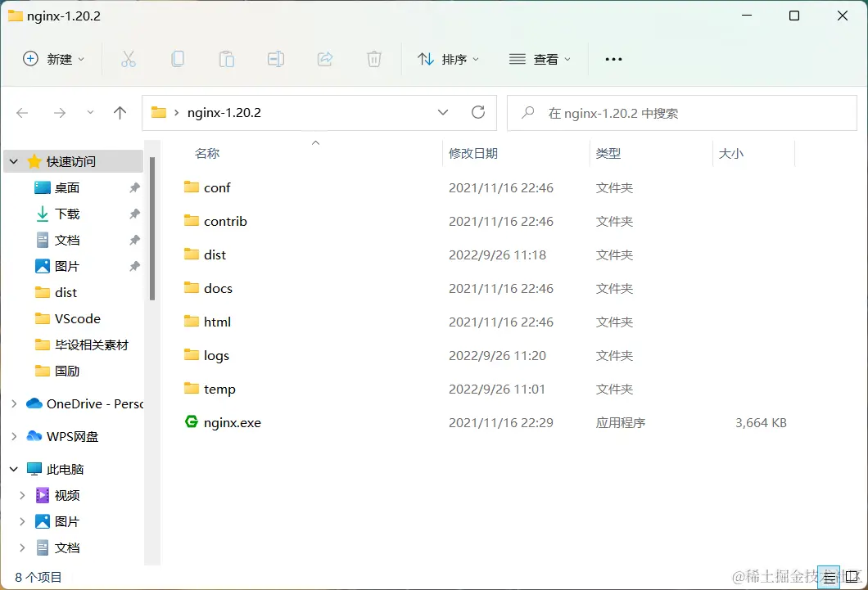Expand the address bar history dropdown
The width and height of the screenshot is (868, 590).
(443, 112)
